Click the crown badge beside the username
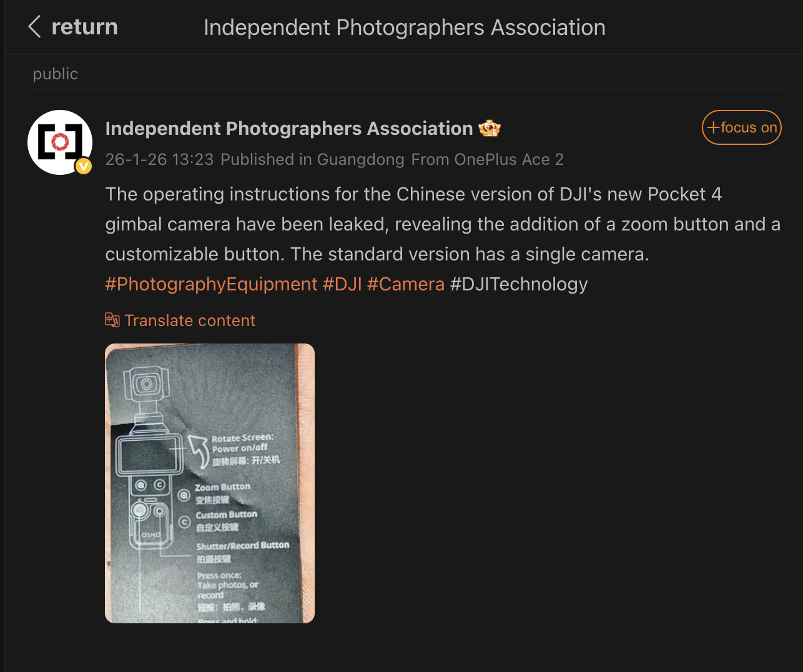The image size is (803, 672). pos(490,128)
